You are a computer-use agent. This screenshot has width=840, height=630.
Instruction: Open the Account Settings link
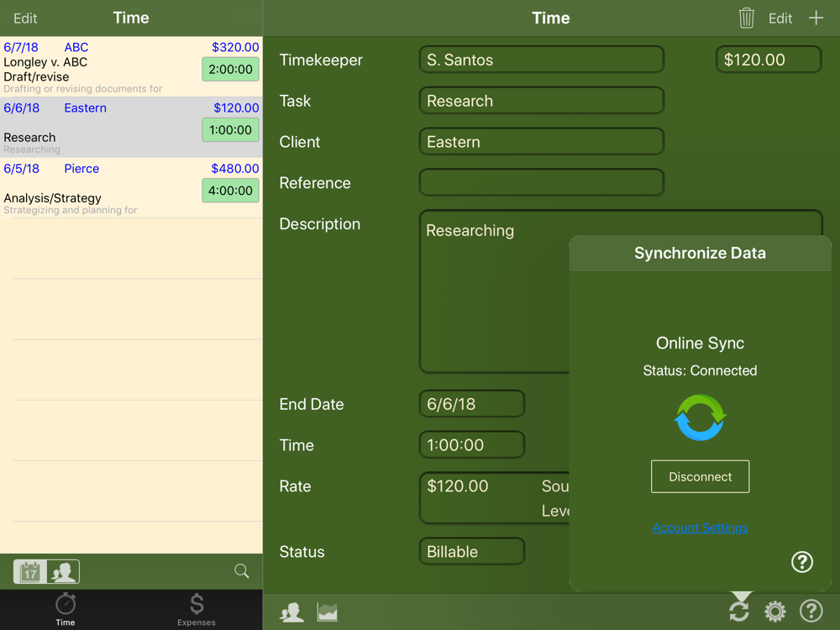point(701,528)
